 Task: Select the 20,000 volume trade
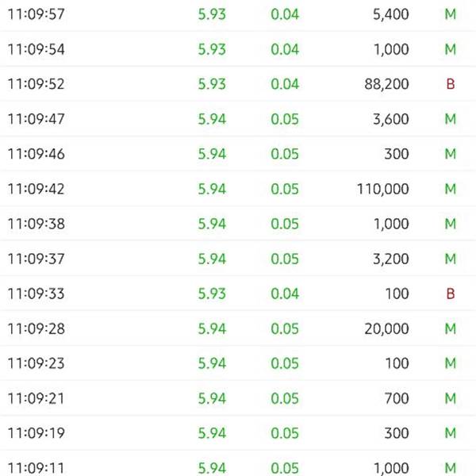238,328
